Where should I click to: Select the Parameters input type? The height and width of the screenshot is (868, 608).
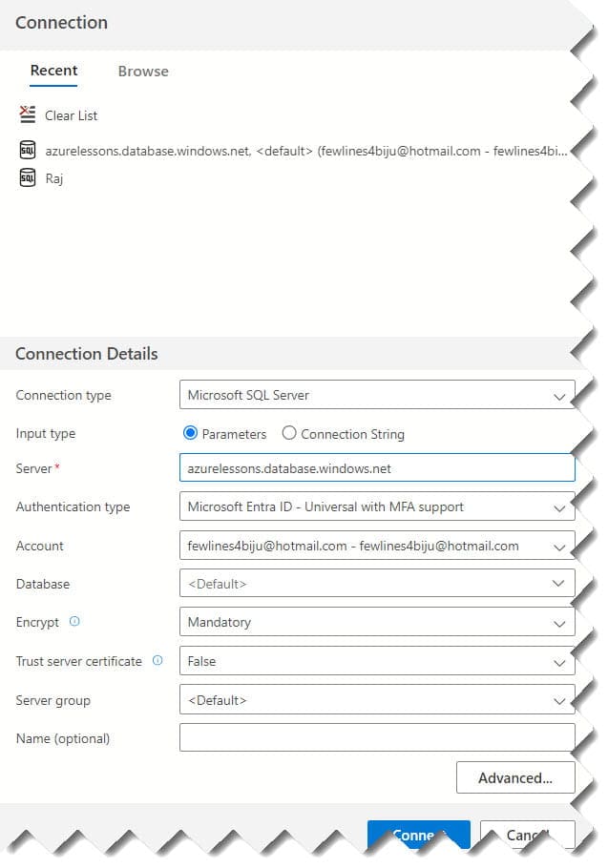pyautogui.click(x=194, y=433)
